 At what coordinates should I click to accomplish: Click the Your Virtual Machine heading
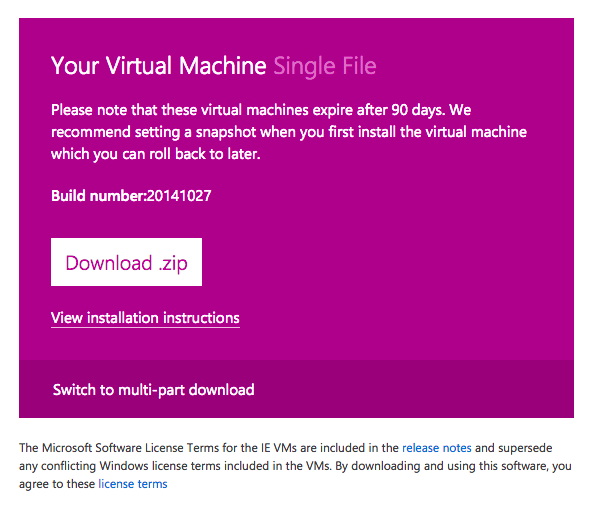(159, 66)
